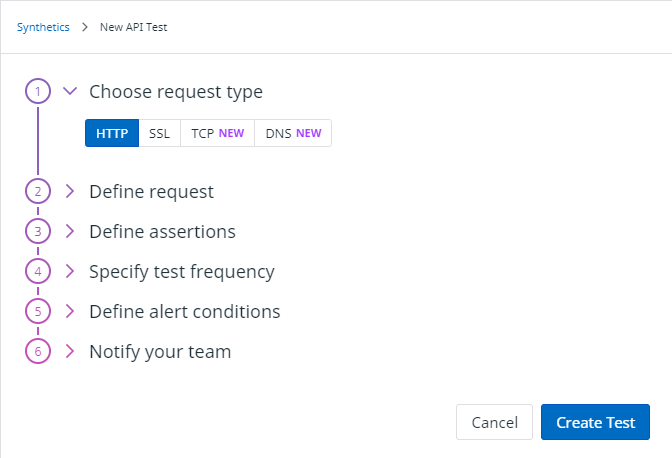
Task: Select DNS request type
Action: [x=293, y=133]
